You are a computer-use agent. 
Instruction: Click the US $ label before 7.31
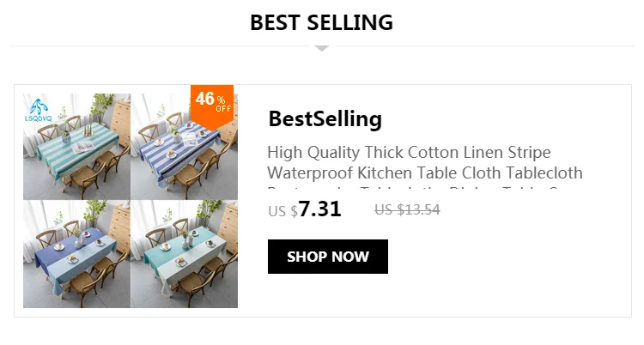click(x=283, y=211)
